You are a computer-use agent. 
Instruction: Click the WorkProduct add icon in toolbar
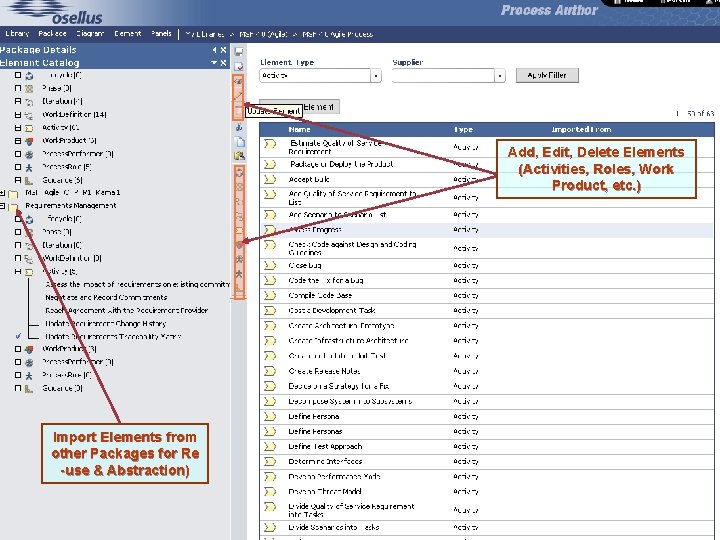(239, 245)
